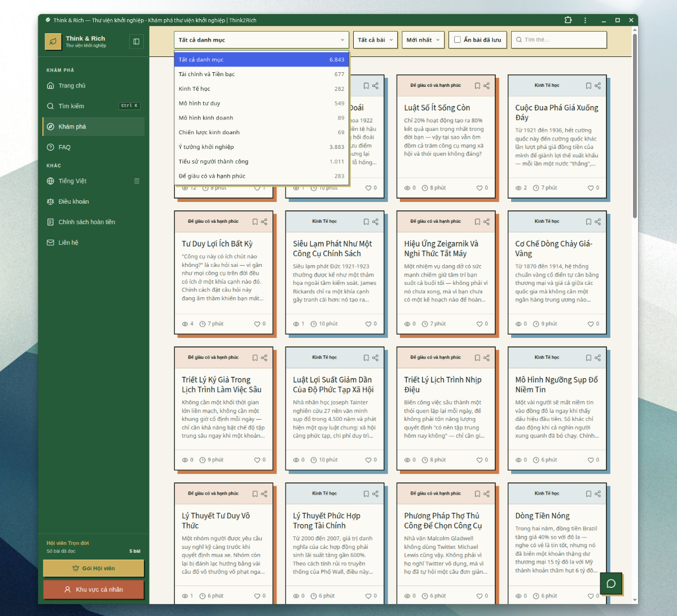Image resolution: width=677 pixels, height=616 pixels.
Task: Bookmark the Siêu Lạm Phát Như Một Công Cụ card
Action: [x=366, y=222]
